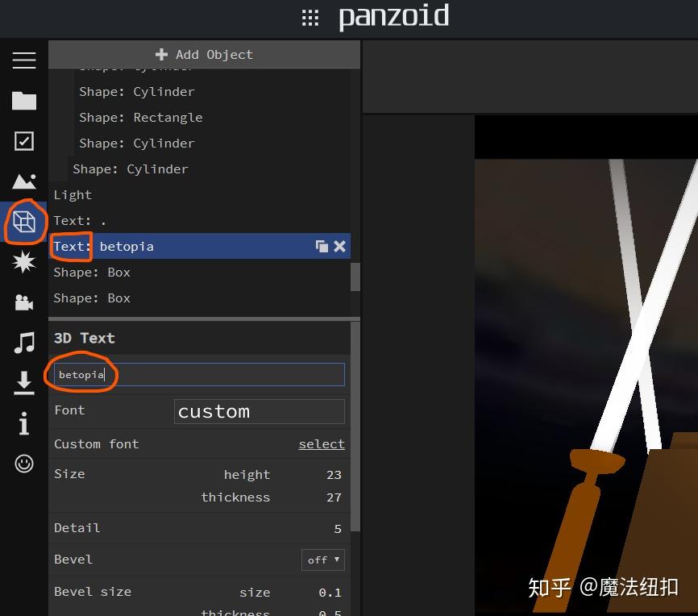Select the Light object in the list
The image size is (698, 616).
(73, 194)
